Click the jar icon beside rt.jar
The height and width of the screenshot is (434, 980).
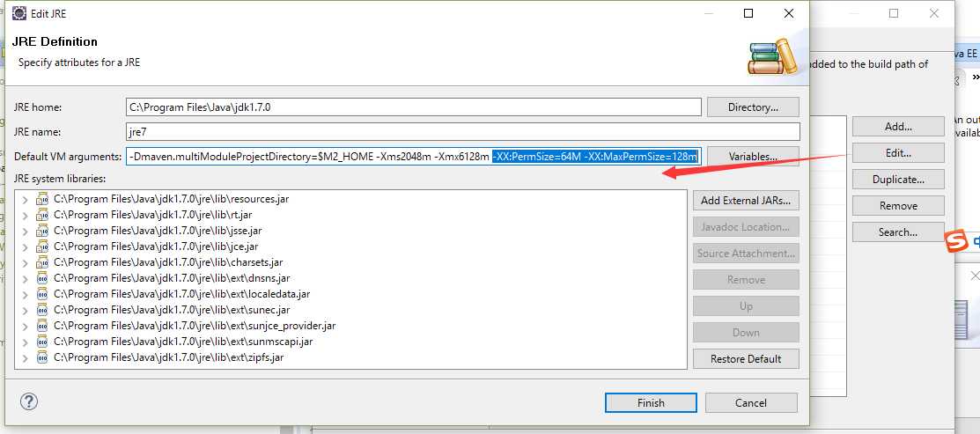coord(42,215)
